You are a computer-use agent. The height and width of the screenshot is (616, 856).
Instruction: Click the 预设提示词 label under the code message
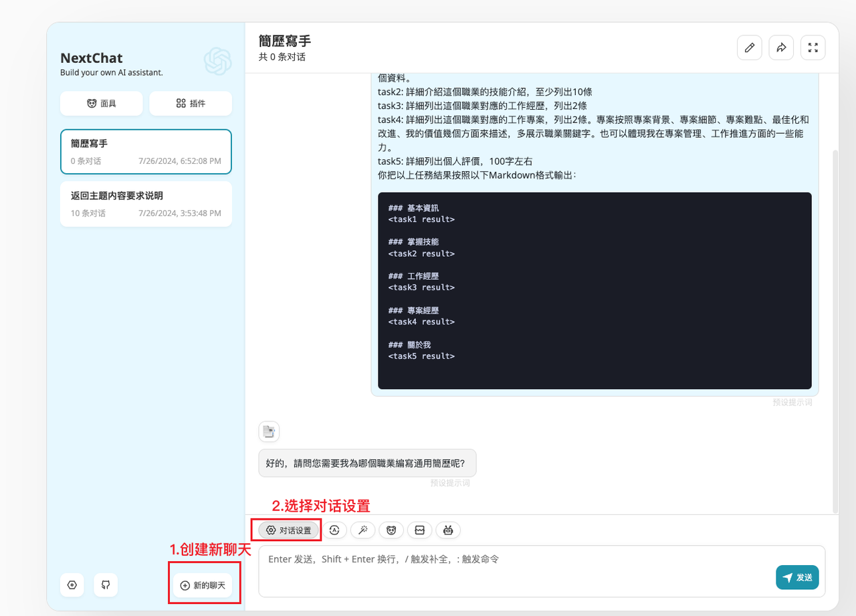click(x=792, y=403)
